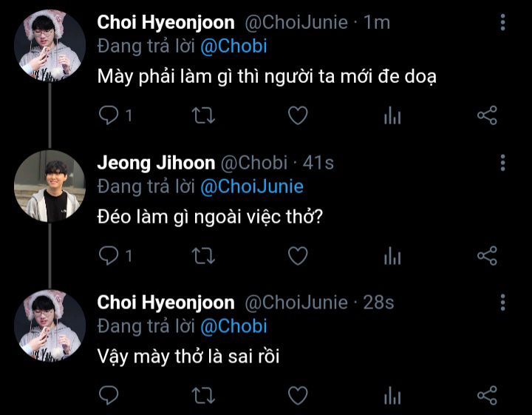Open Jeong Jihoon's profile picture
Screen dimensions: 532x415
point(50,186)
